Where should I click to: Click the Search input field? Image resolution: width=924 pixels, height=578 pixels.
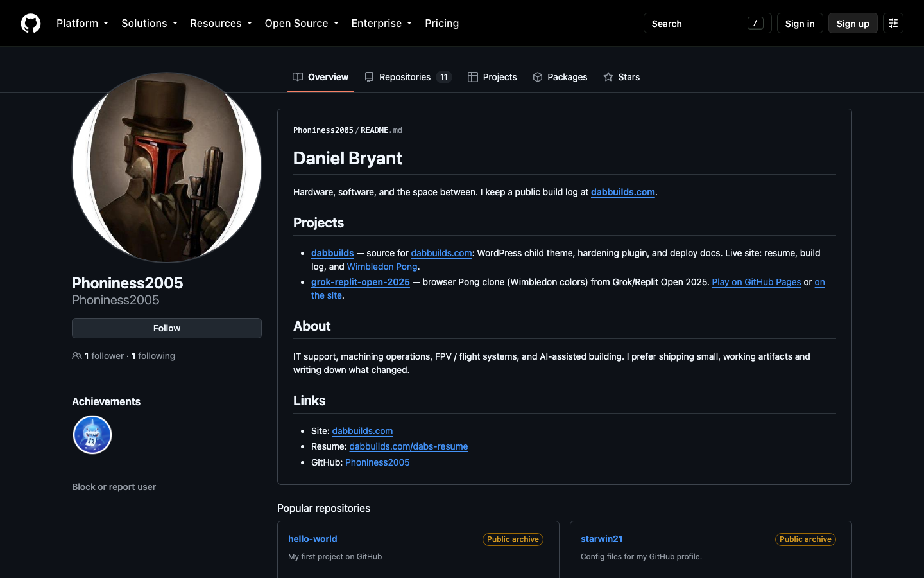(x=707, y=23)
